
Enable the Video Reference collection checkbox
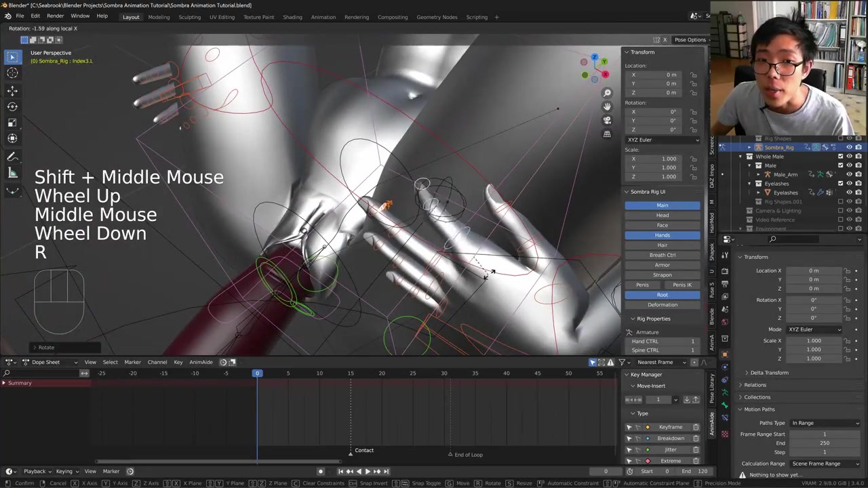coord(841,220)
